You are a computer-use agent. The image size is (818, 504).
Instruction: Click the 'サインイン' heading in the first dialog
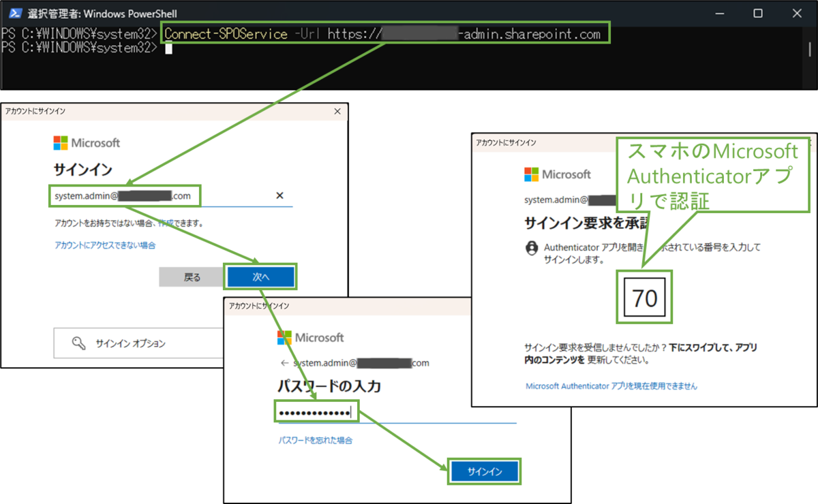82,169
